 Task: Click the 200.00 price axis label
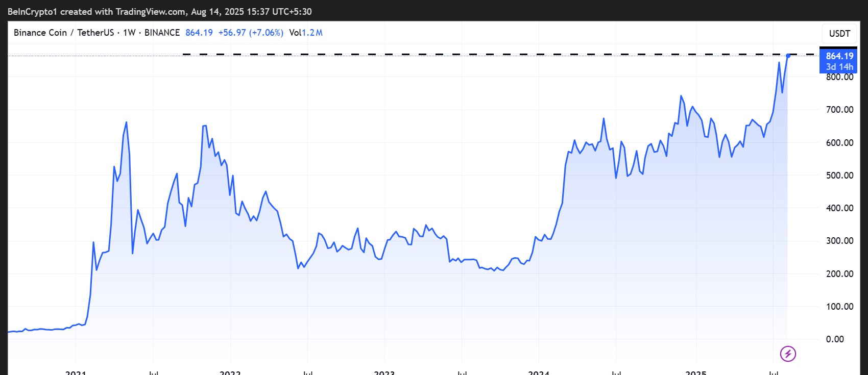839,273
